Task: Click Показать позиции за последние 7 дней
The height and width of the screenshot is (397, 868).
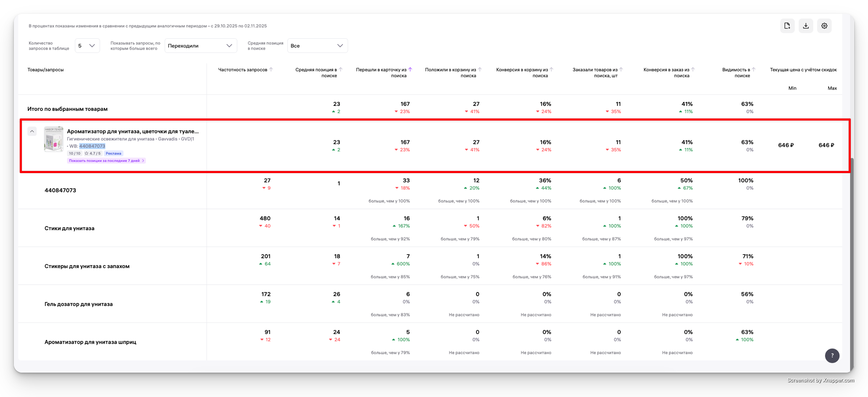Action: click(x=106, y=161)
